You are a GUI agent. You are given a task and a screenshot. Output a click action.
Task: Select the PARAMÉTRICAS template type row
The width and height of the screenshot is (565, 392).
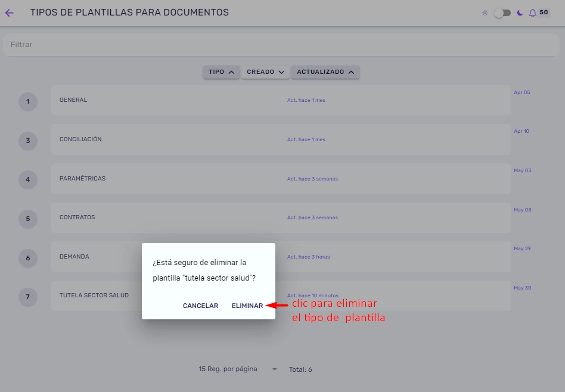pos(281,179)
